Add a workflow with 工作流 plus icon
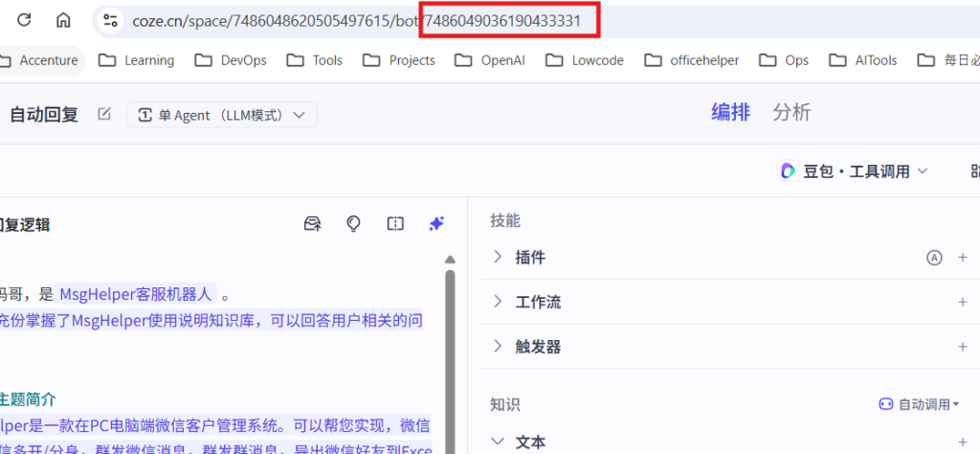980x454 pixels. tap(963, 302)
